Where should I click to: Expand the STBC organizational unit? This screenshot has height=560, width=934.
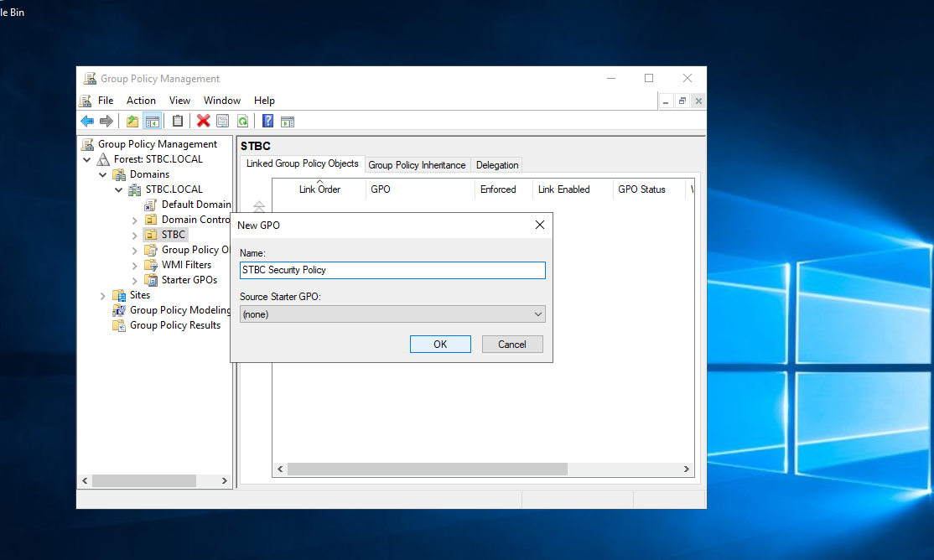point(135,236)
